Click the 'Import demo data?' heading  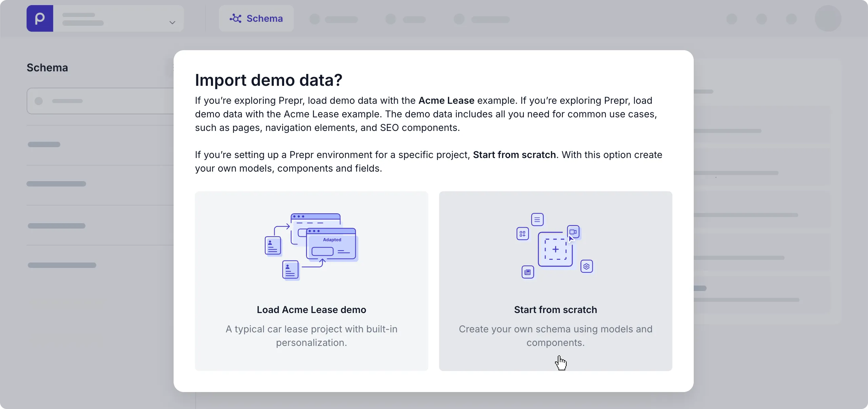click(269, 80)
